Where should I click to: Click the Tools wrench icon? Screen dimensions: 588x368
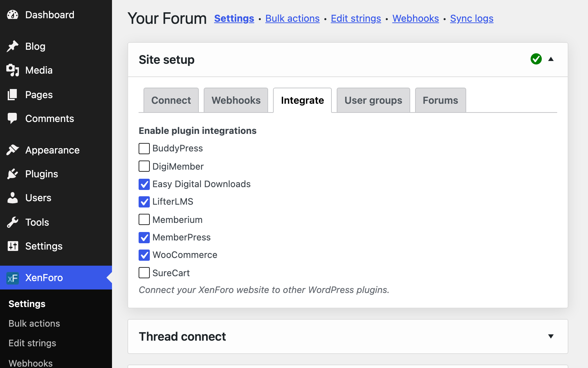(13, 222)
